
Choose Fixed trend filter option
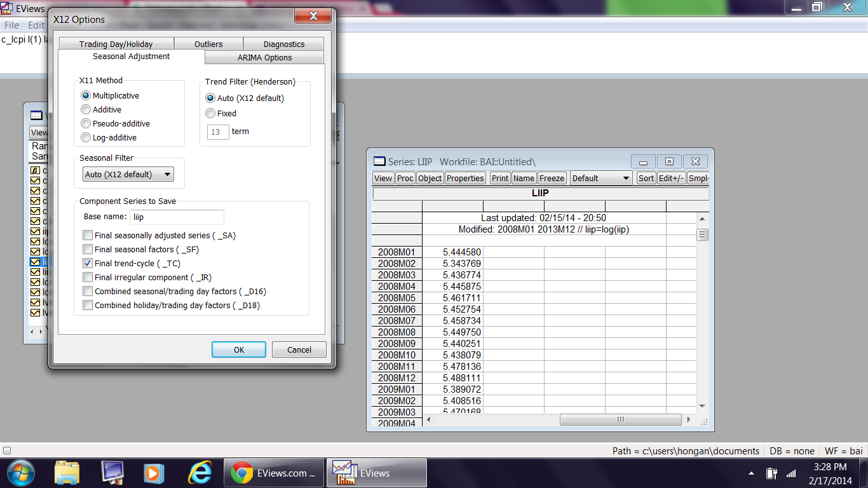click(x=210, y=114)
